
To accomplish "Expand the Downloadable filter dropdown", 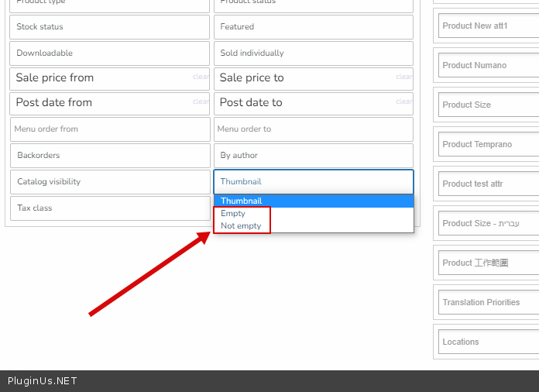I will pyautogui.click(x=109, y=53).
